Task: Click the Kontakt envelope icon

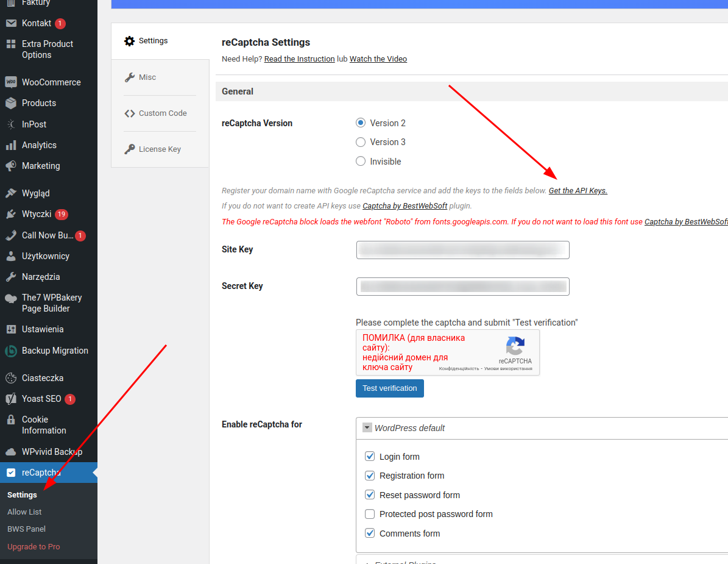Action: coord(11,23)
